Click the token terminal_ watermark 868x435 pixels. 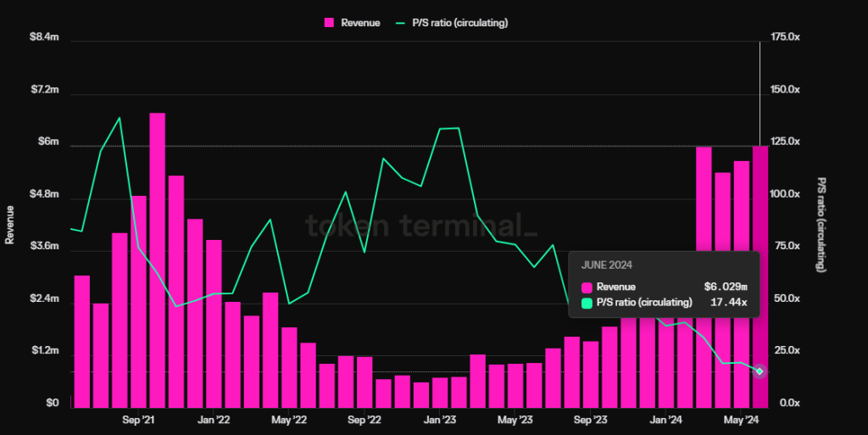(x=421, y=226)
